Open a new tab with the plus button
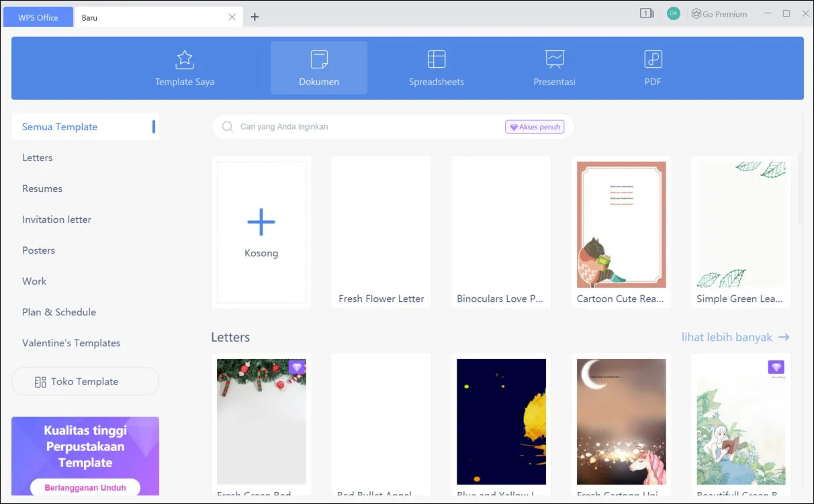Image resolution: width=814 pixels, height=504 pixels. (x=255, y=17)
